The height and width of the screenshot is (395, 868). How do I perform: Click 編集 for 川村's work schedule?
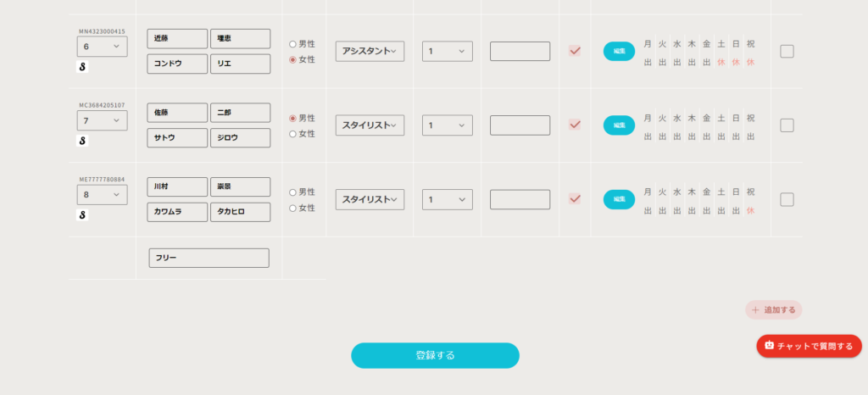(x=619, y=199)
